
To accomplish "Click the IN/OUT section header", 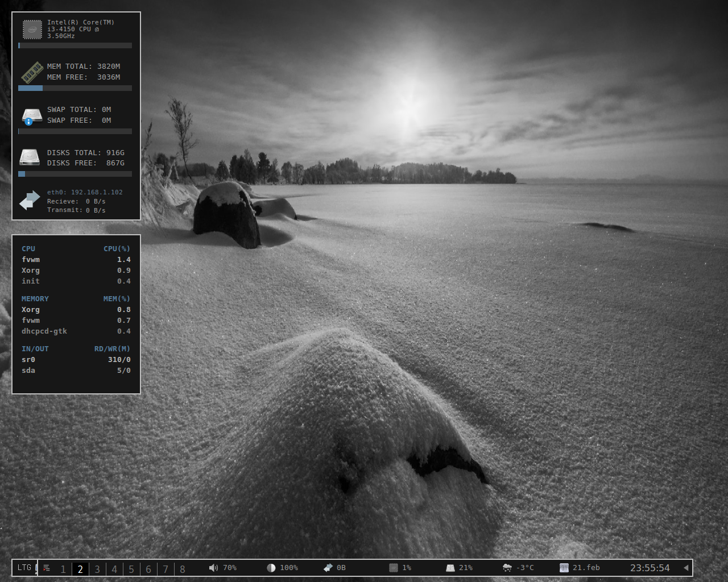I will [35, 349].
